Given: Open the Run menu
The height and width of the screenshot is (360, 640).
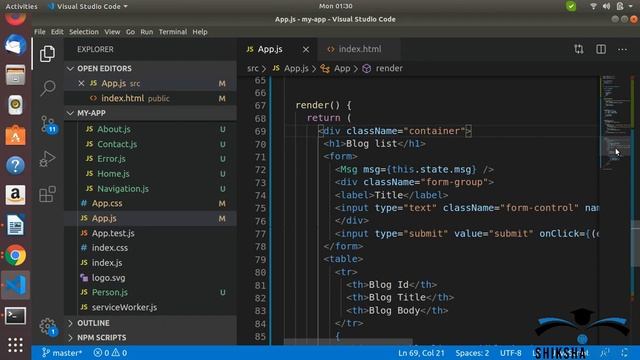Looking at the screenshot, I should (147, 32).
